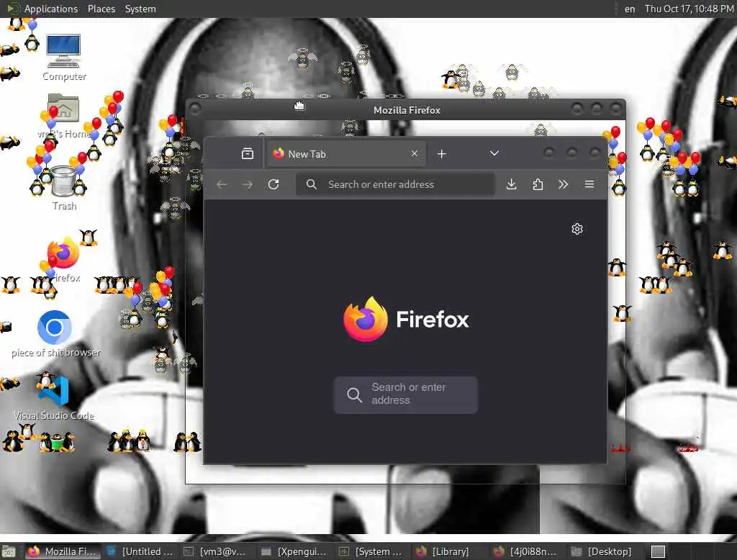The width and height of the screenshot is (737, 560).
Task: Expand the list all tabs chevron
Action: coord(494,153)
